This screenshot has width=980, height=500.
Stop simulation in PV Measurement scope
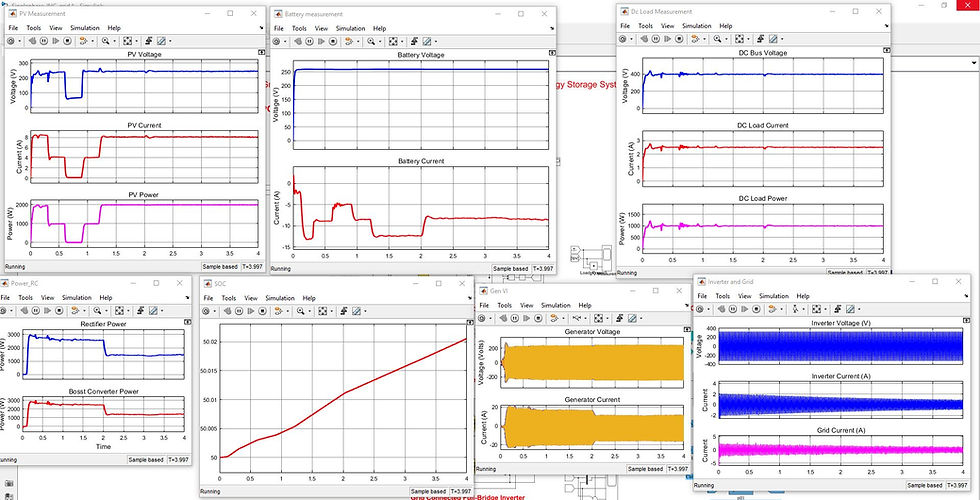click(x=67, y=41)
